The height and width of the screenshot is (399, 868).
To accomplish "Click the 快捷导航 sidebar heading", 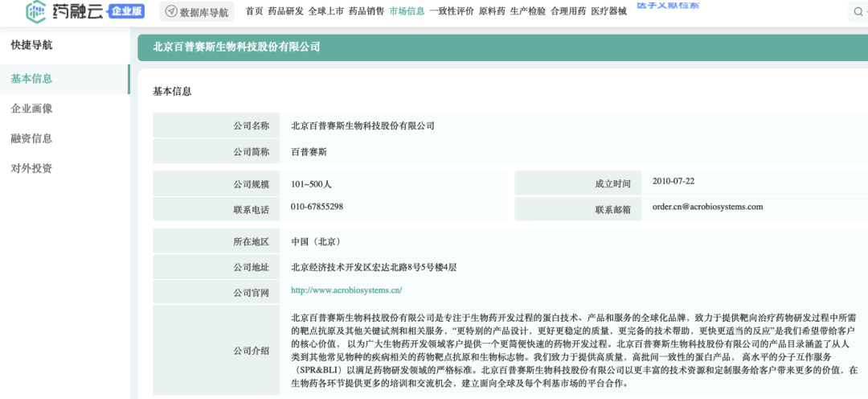I will coord(31,45).
